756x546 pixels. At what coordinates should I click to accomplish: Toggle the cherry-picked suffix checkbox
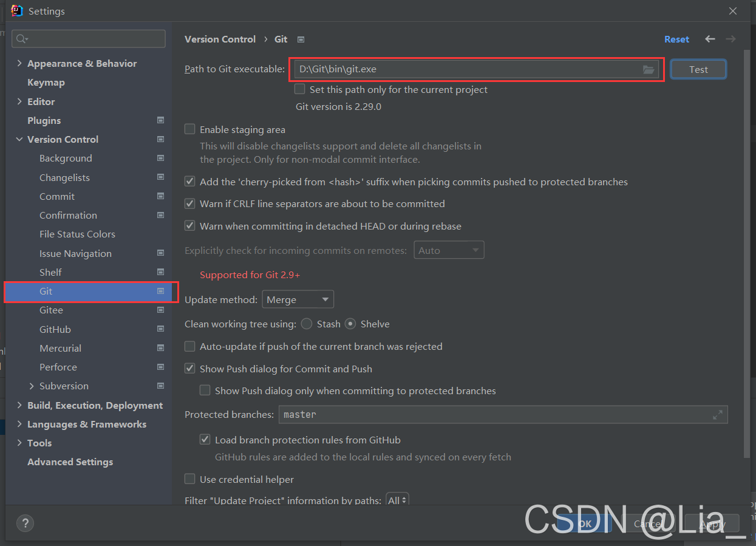[190, 182]
